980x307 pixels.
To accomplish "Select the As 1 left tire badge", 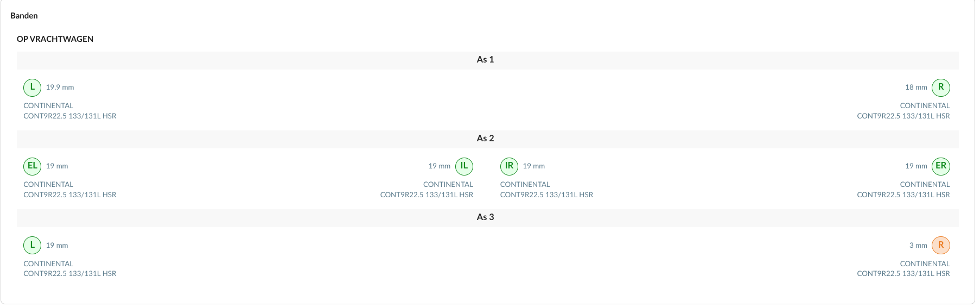I will (33, 87).
